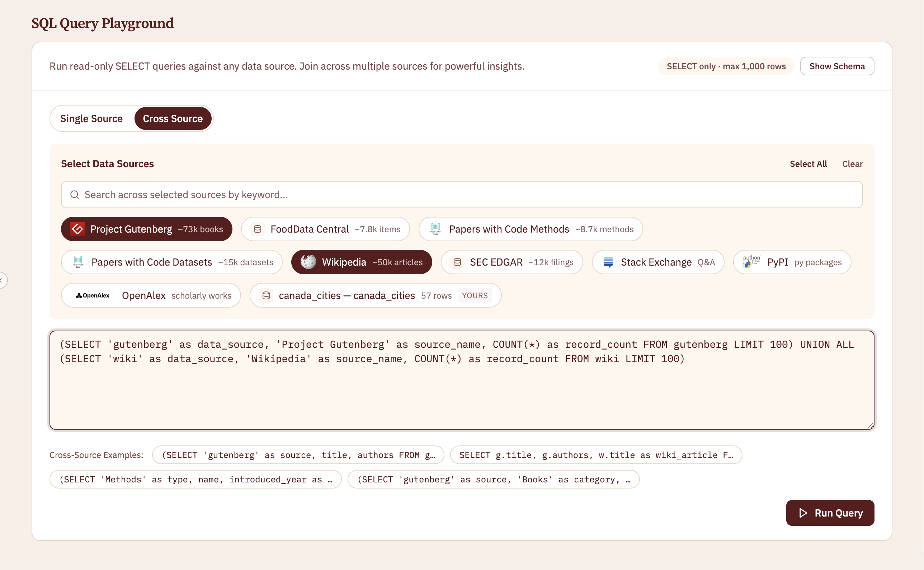Click the YOURS badge on canada_cities

[x=475, y=295]
